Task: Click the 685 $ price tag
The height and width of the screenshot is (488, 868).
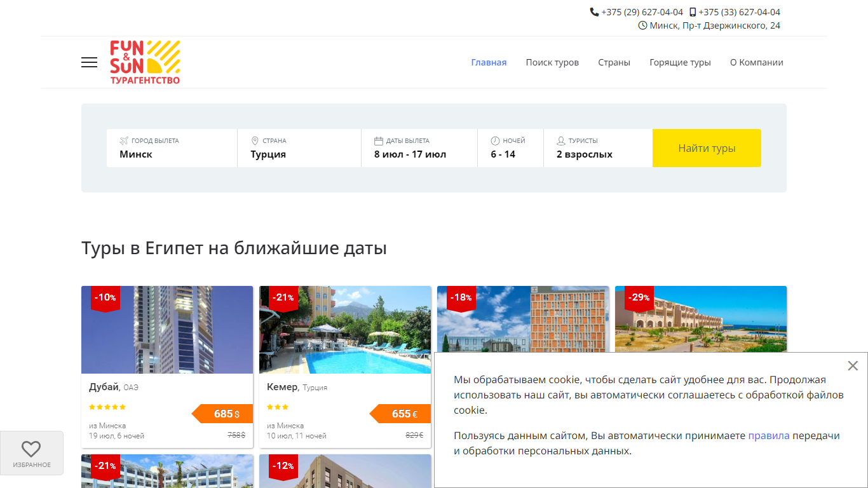Action: 222,414
